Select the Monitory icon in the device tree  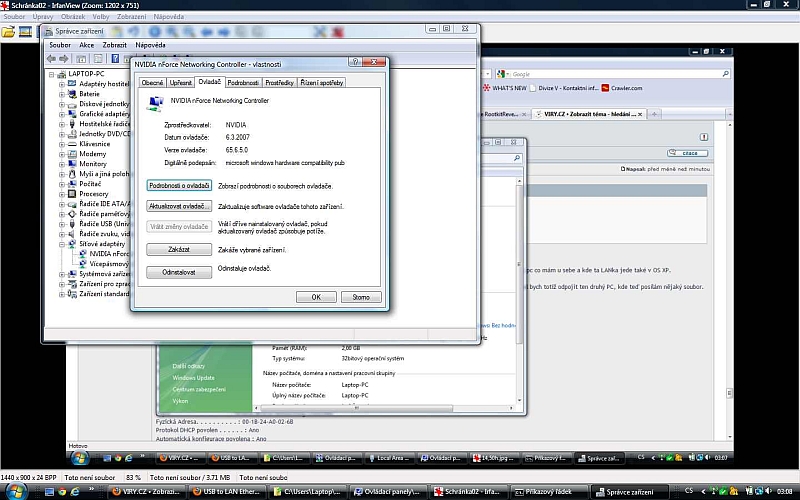tap(72, 164)
